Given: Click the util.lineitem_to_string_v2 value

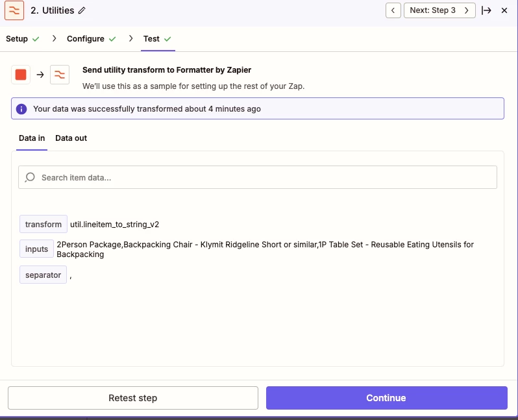Looking at the screenshot, I should coord(115,225).
